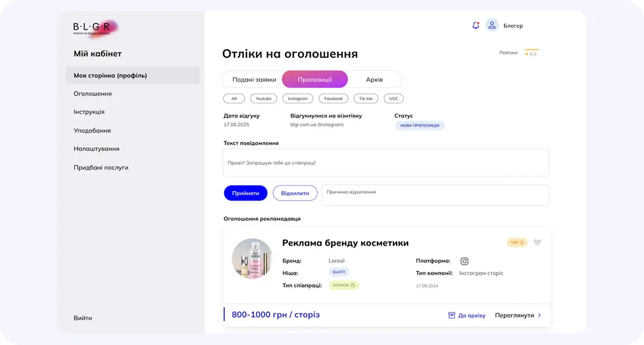Filter responses by Tik-tok
Viewport: 644px width, 345px height.
(x=366, y=98)
